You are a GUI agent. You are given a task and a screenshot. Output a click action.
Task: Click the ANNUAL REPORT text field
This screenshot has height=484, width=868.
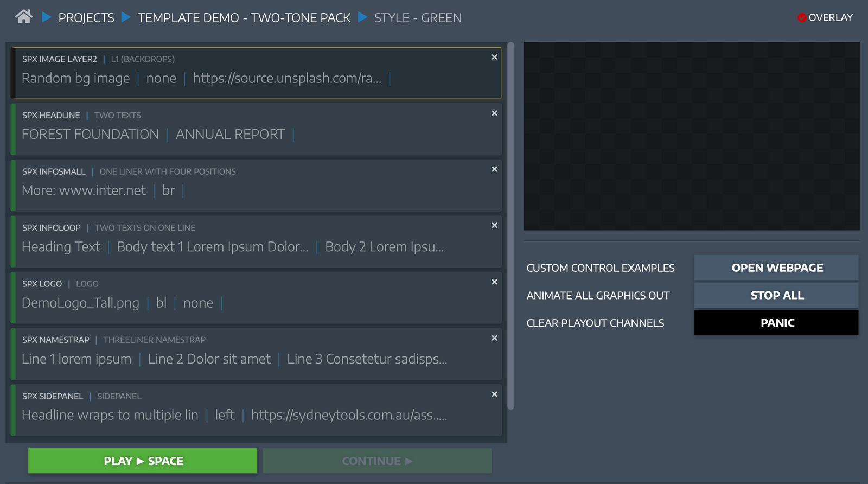click(x=230, y=135)
